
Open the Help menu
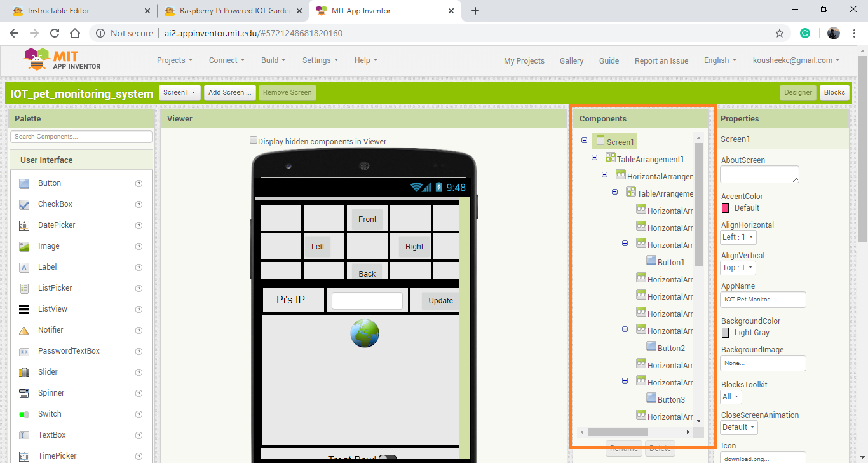[x=366, y=60]
